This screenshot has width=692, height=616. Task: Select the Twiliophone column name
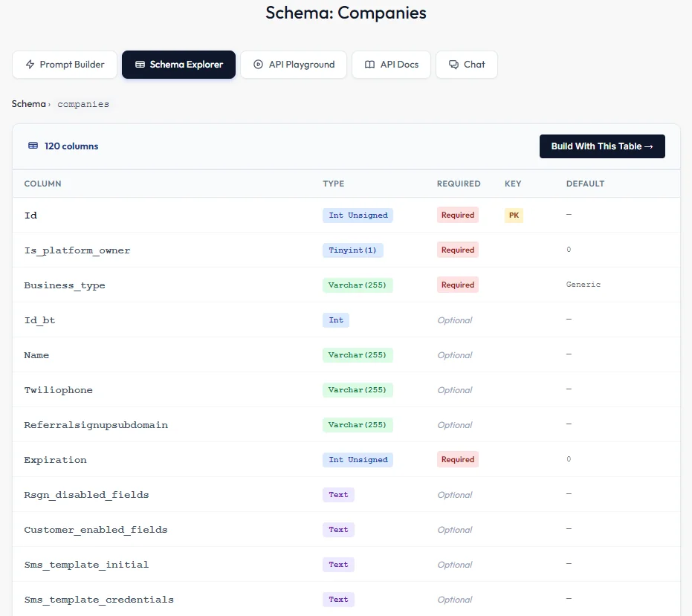tap(58, 390)
